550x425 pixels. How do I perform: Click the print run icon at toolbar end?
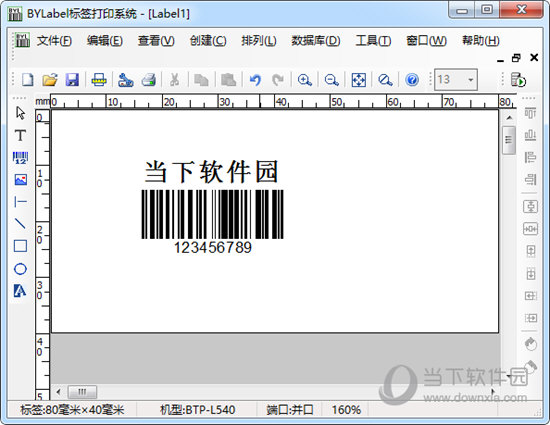pos(518,80)
